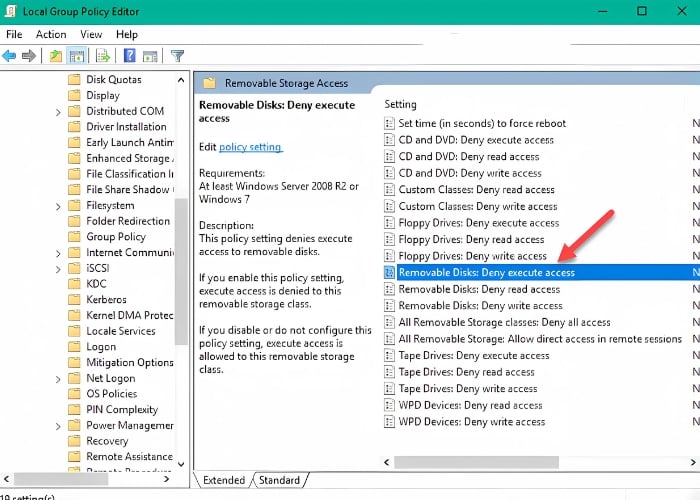Click the Filter funnel toolbar icon
700x500 pixels.
pyautogui.click(x=177, y=56)
